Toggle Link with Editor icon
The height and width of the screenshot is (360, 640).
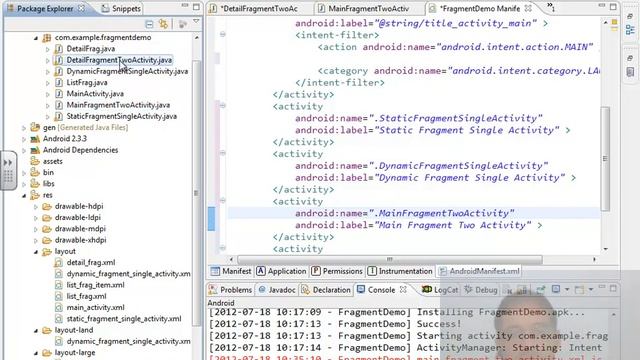click(x=164, y=24)
